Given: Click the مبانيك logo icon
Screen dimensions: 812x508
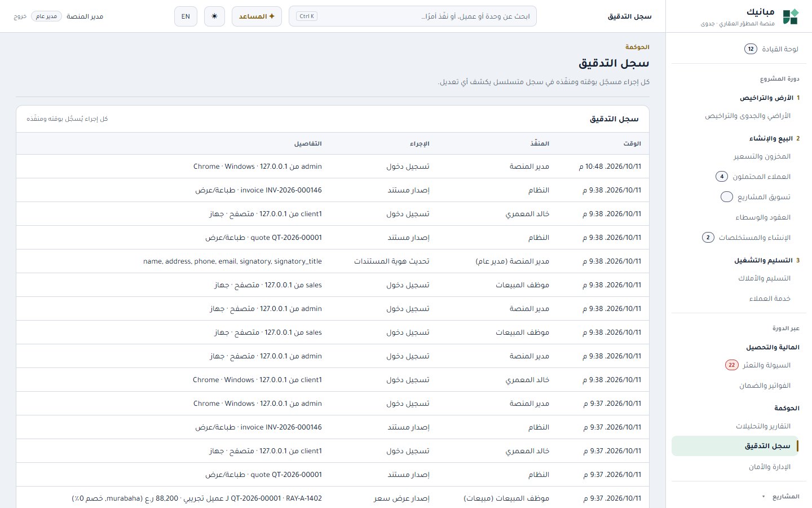Looking at the screenshot, I should tap(791, 16).
